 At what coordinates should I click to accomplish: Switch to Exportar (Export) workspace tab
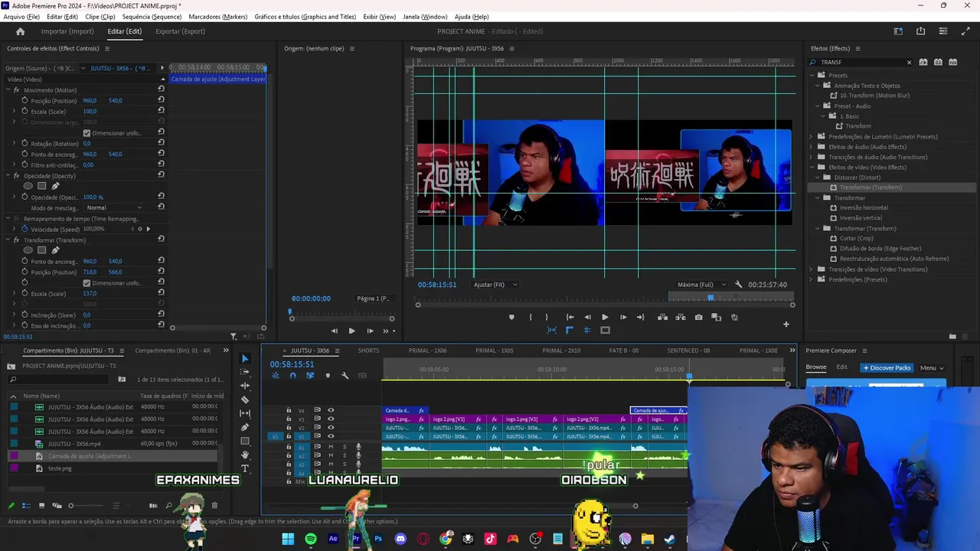(180, 31)
